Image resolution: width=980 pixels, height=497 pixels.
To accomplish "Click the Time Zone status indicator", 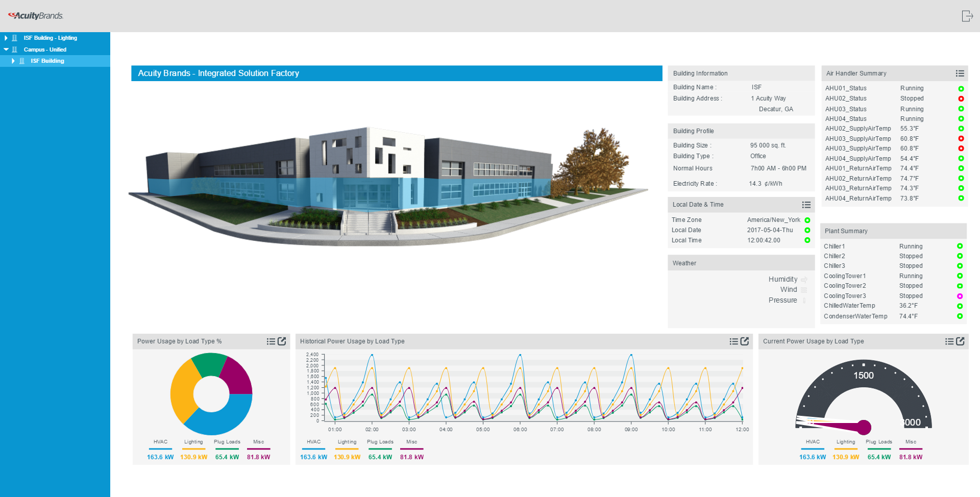I will click(x=807, y=220).
